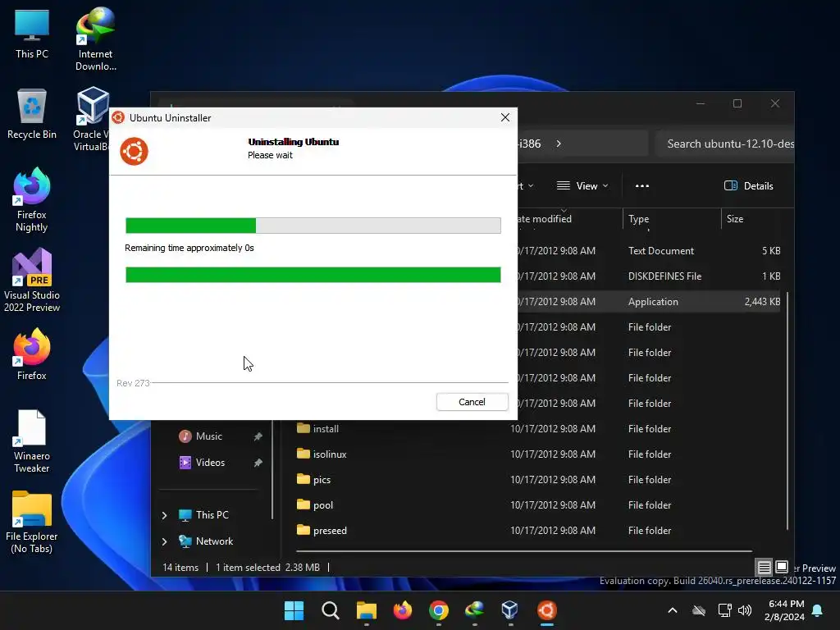Unpin Music from Quick access
Viewport: 840px width, 630px height.
[258, 436]
